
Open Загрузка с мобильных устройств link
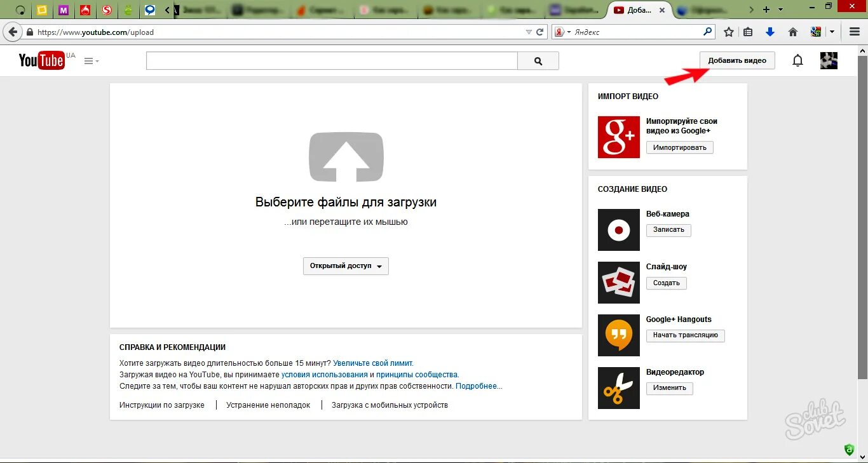tap(390, 405)
